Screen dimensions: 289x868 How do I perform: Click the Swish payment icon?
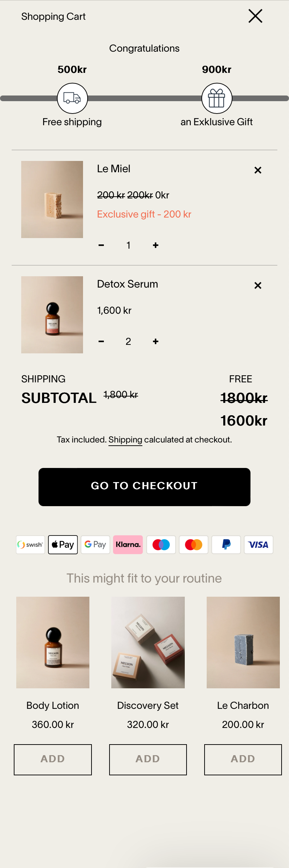point(30,544)
